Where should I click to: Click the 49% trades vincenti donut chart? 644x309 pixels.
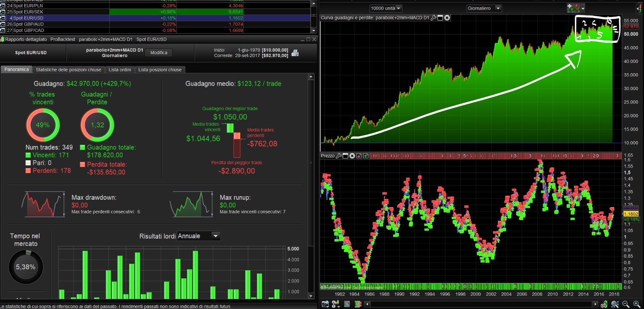43,125
